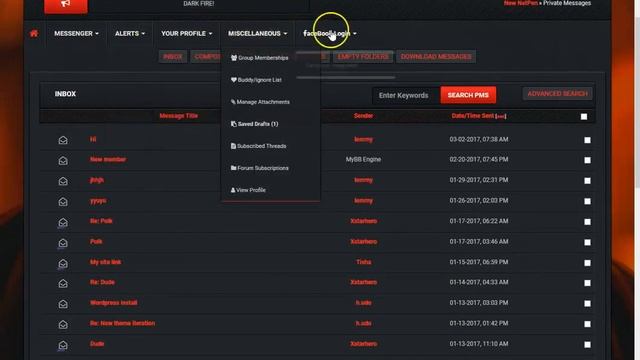Click envelope icon beside the Polk message

pos(63,242)
